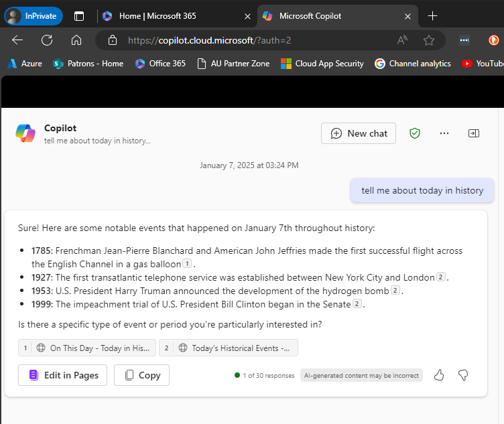Open citation source On This Day
The height and width of the screenshot is (424, 504).
87,348
